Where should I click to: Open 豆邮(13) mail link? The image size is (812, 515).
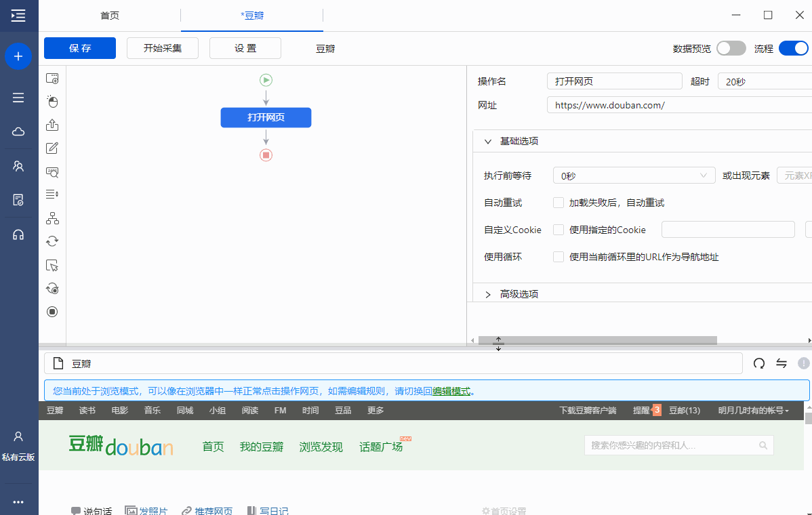click(x=684, y=411)
